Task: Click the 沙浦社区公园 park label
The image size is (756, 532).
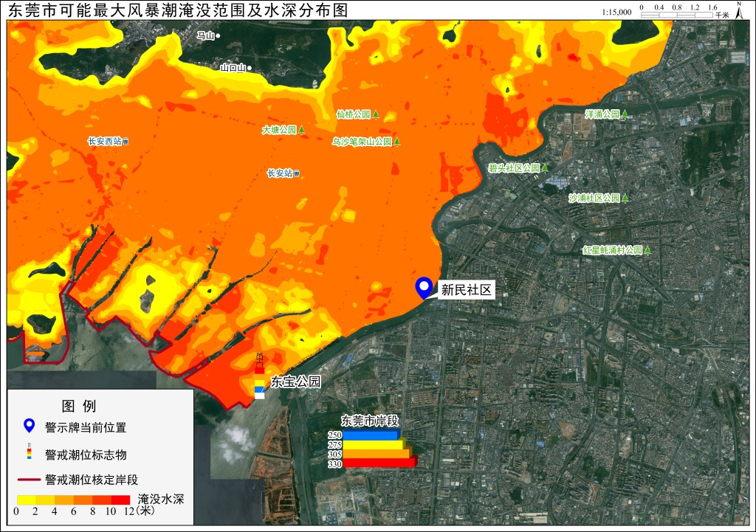Action: [594, 198]
